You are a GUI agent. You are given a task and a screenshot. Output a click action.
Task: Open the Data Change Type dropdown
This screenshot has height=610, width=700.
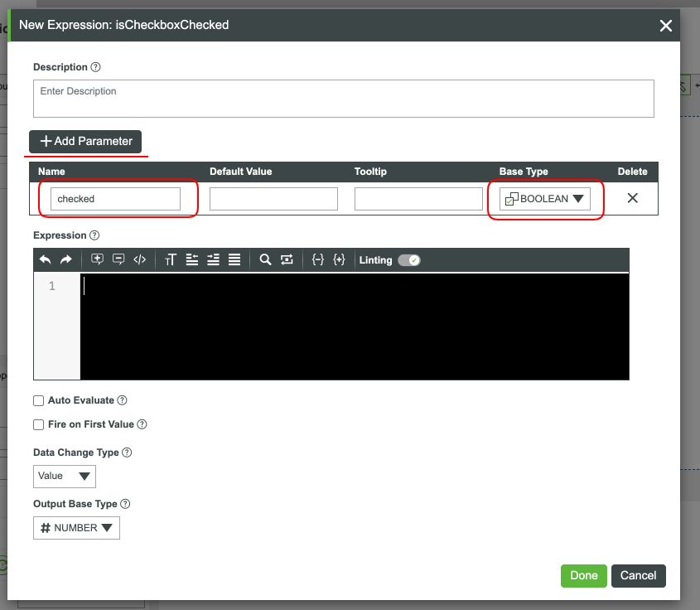64,476
